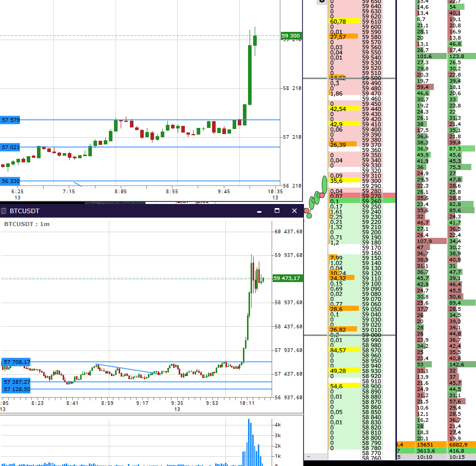The image size is (476, 466).
Task: Click the 142,6 cluster volume cell
Action: tap(462, 365)
